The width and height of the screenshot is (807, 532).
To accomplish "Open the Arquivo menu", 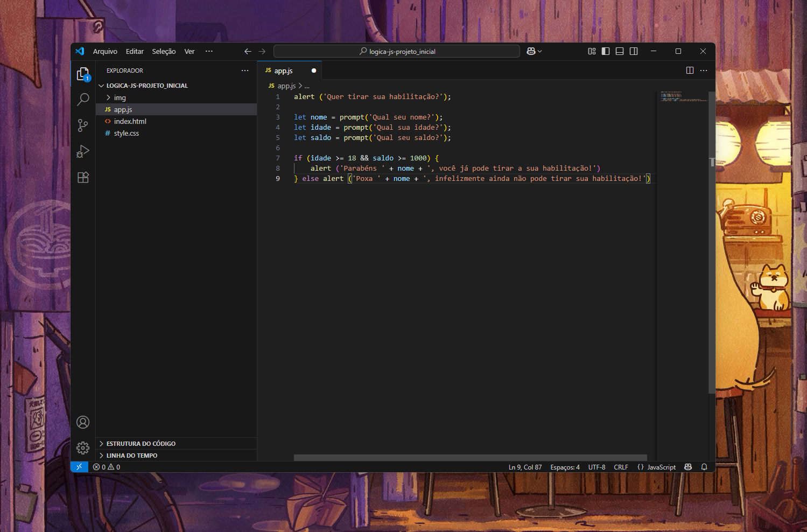I will pos(105,51).
